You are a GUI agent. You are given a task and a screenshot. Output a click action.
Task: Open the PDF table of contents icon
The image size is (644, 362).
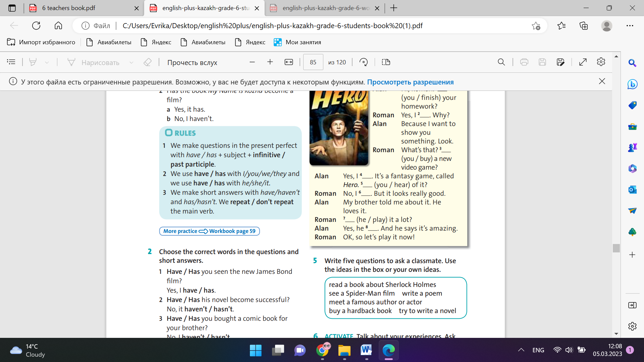coord(11,62)
